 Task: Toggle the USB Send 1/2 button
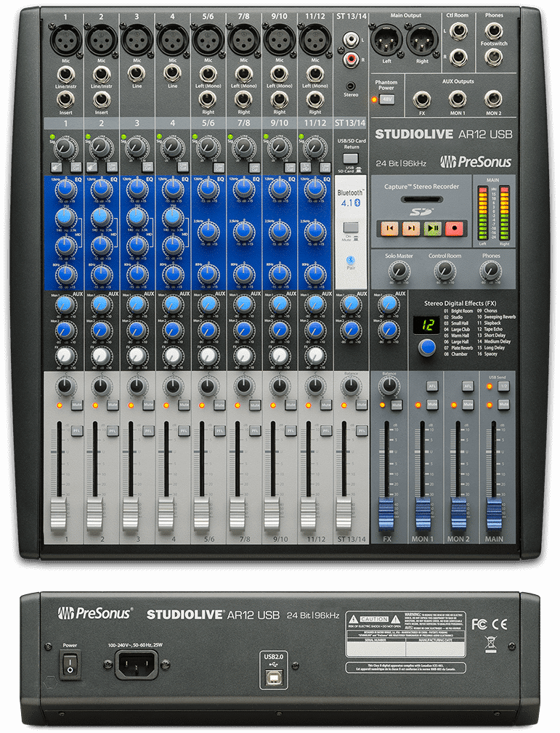pos(503,386)
